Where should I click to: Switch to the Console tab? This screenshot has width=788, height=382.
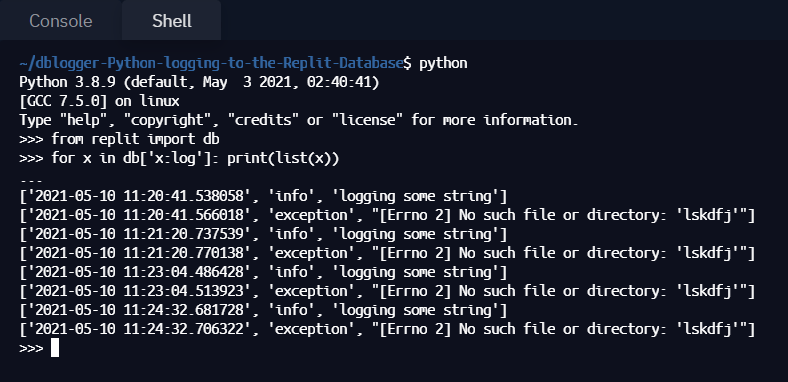61,21
